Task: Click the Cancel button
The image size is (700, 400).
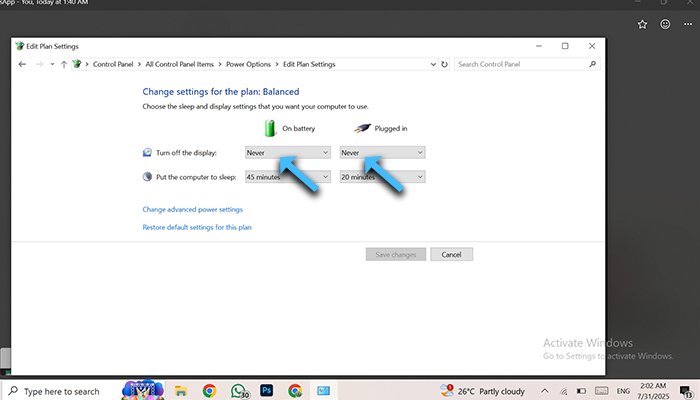Action: [x=451, y=254]
